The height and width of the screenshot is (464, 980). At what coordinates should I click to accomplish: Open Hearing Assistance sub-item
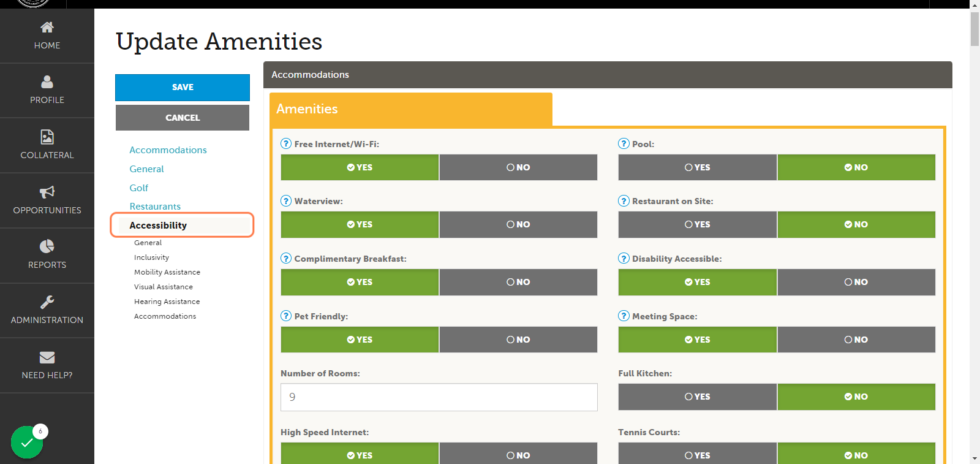click(167, 302)
